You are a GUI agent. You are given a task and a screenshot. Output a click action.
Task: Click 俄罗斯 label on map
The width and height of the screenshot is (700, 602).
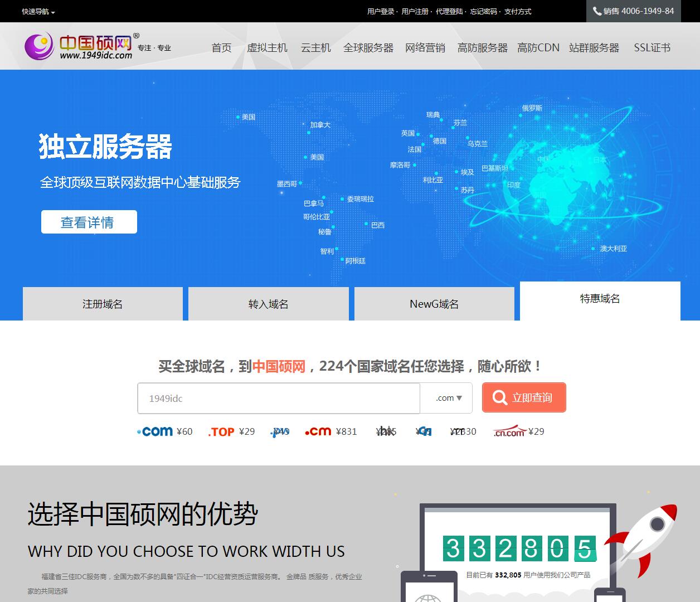532,108
